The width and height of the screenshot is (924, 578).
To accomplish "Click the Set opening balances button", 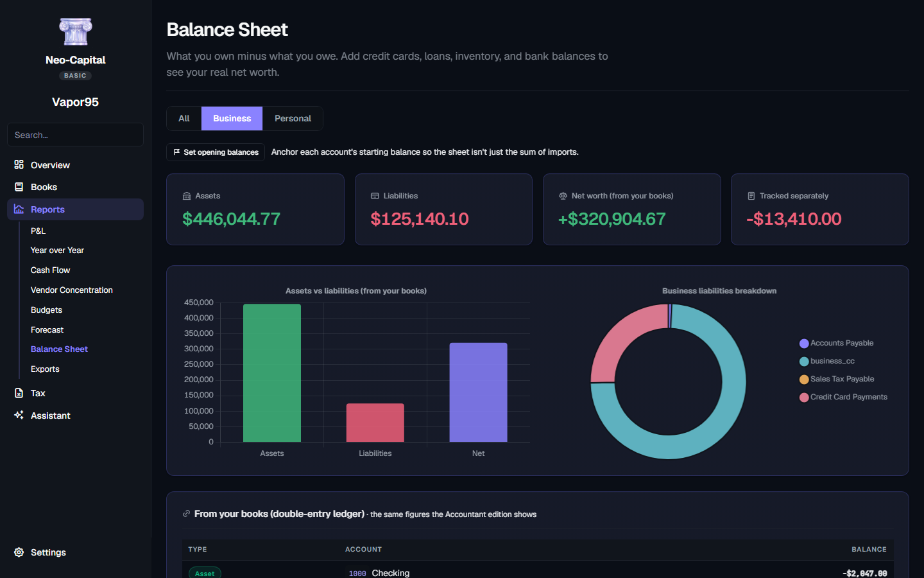I will pos(216,152).
